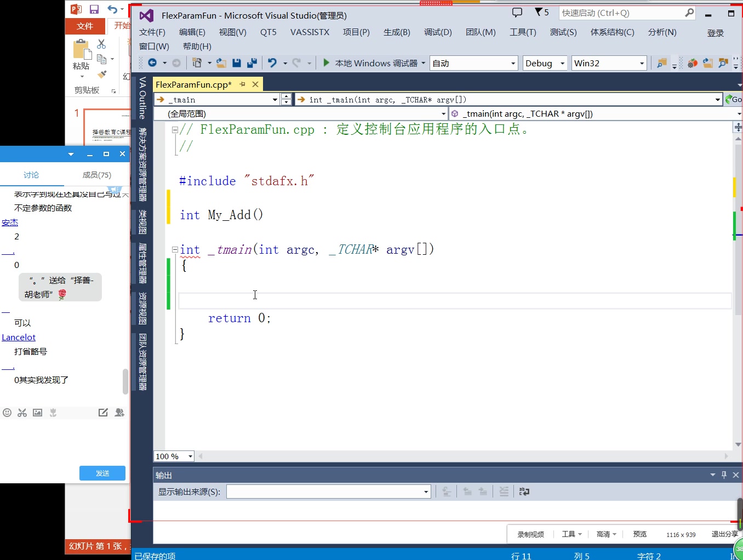The width and height of the screenshot is (743, 560).
Task: Pin the FlexParamFun.cpp document tab
Action: point(242,84)
